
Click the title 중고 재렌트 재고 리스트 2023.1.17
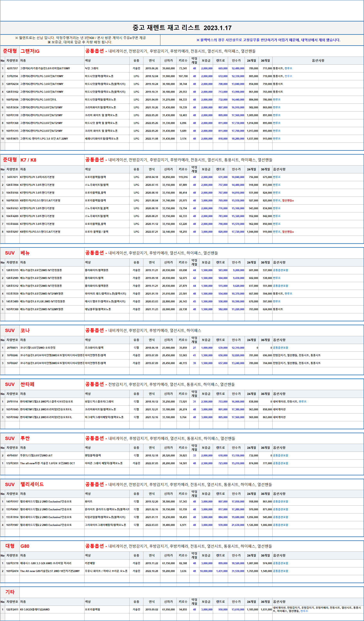click(182, 28)
